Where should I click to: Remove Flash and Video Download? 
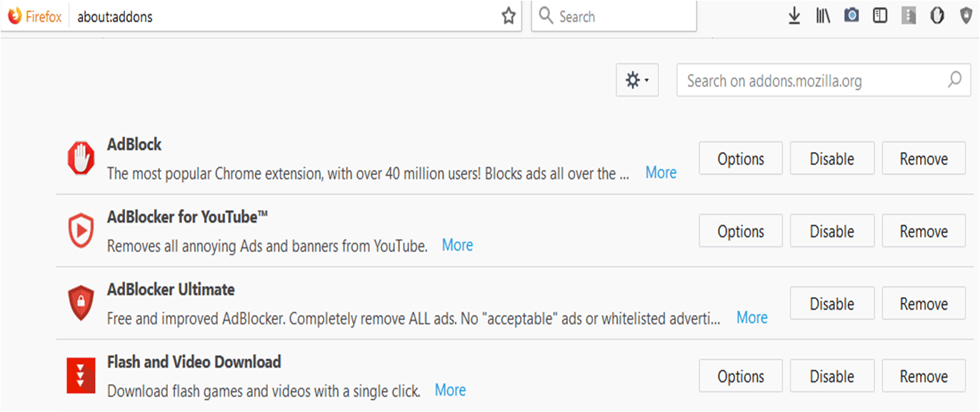pos(924,376)
